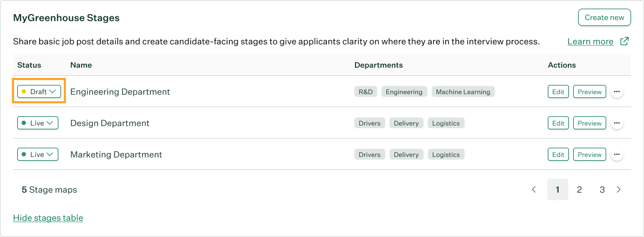Open Marketing Department Live status dropdown
The image size is (644, 237).
[38, 155]
